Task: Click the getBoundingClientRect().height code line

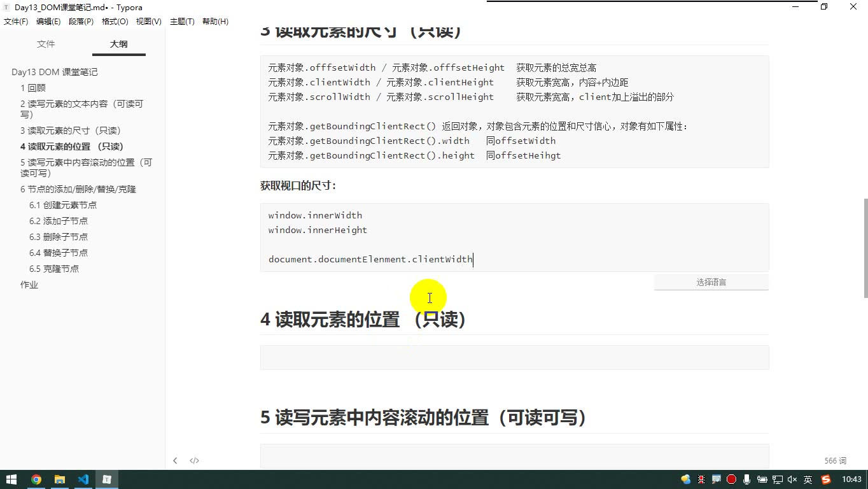Action: pyautogui.click(x=414, y=155)
